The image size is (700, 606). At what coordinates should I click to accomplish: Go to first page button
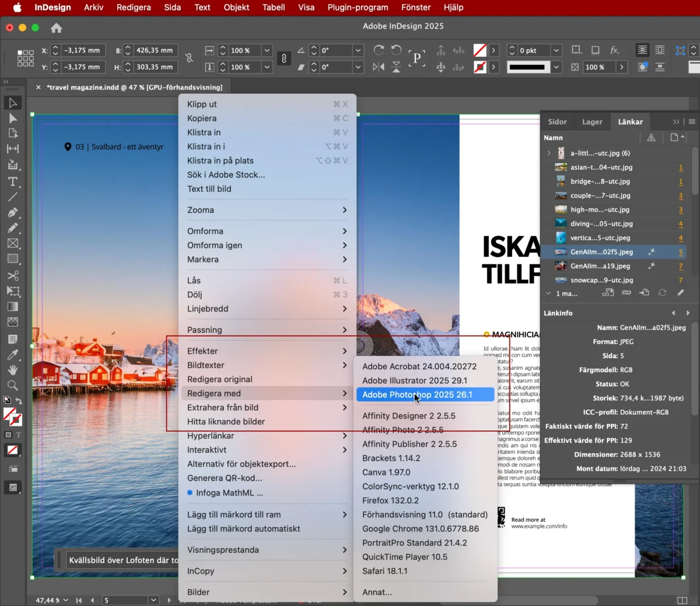pyautogui.click(x=79, y=600)
